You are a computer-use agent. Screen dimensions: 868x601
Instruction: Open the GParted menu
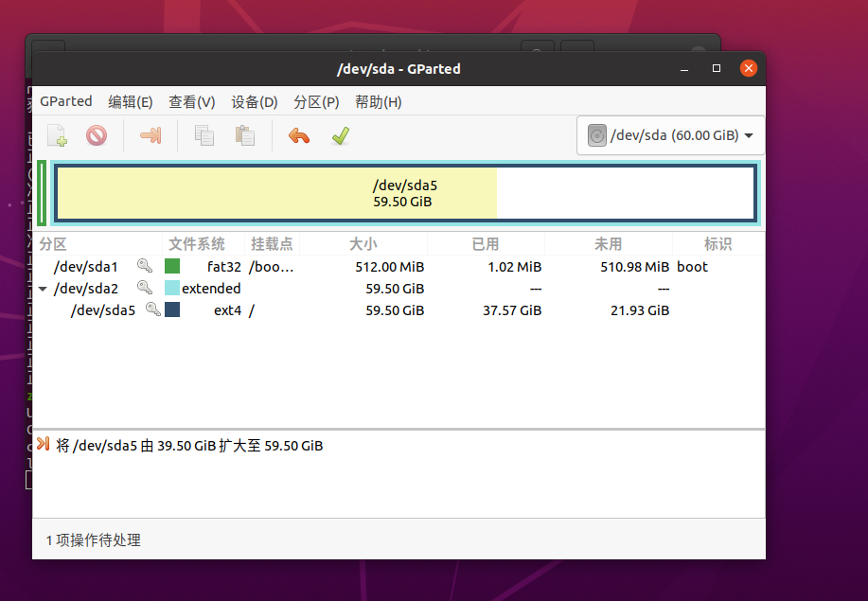[66, 101]
